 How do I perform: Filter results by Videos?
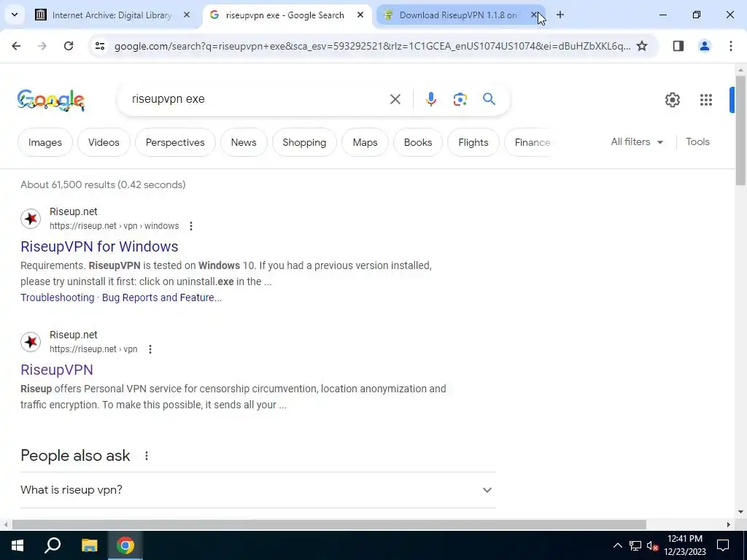tap(104, 142)
